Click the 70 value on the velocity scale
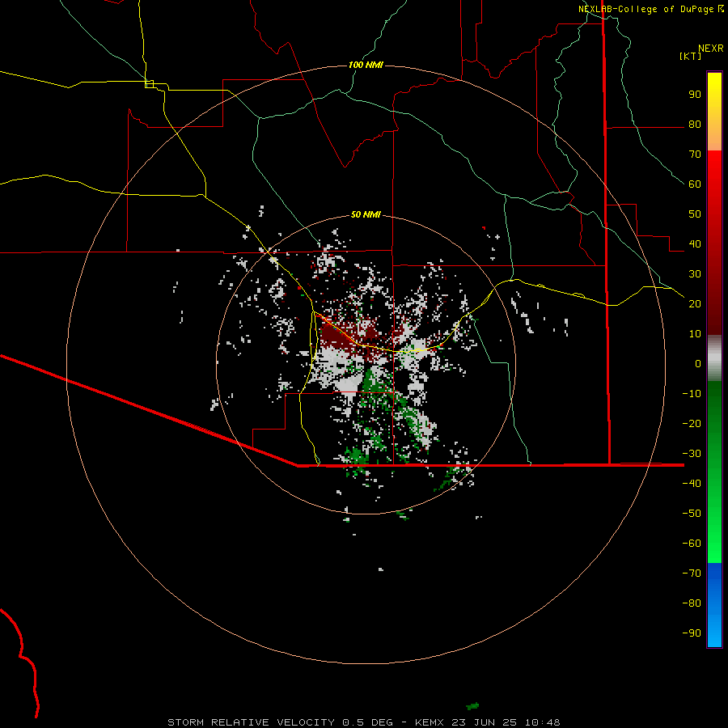The width and height of the screenshot is (728, 728). tap(695, 154)
